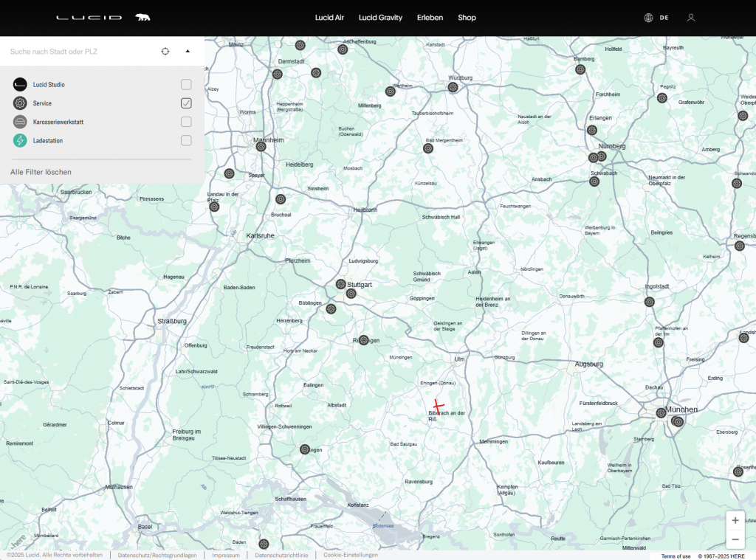Click the Service gear legend icon
The height and width of the screenshot is (560, 756).
(20, 103)
